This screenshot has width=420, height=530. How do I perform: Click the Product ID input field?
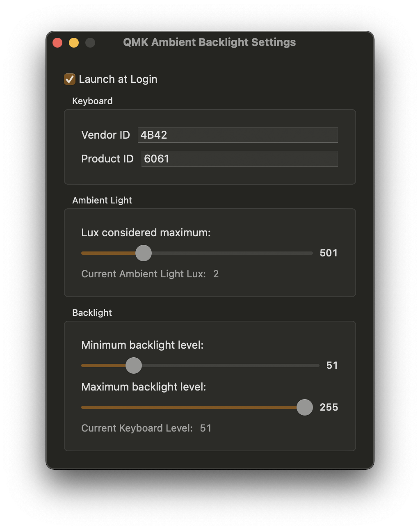[x=240, y=159]
